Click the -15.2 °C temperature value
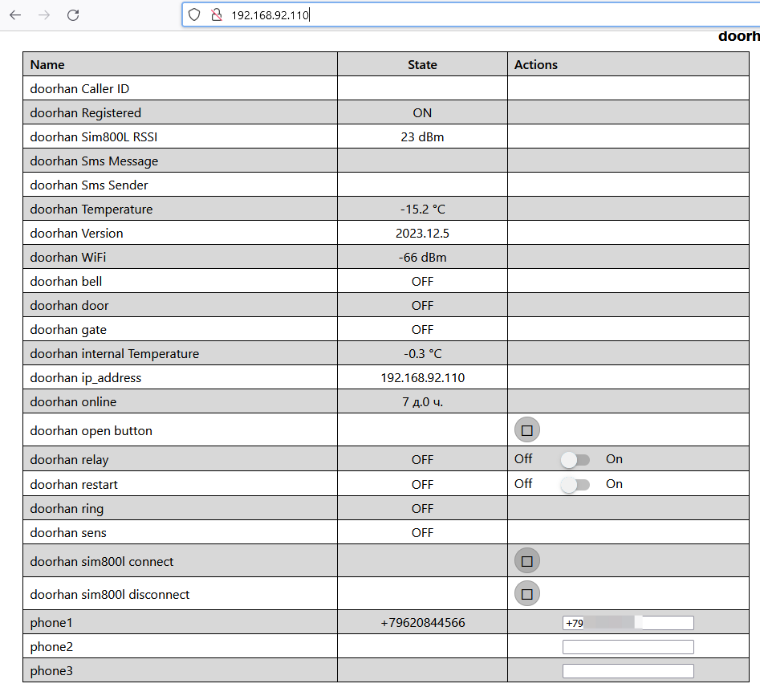 pyautogui.click(x=422, y=210)
